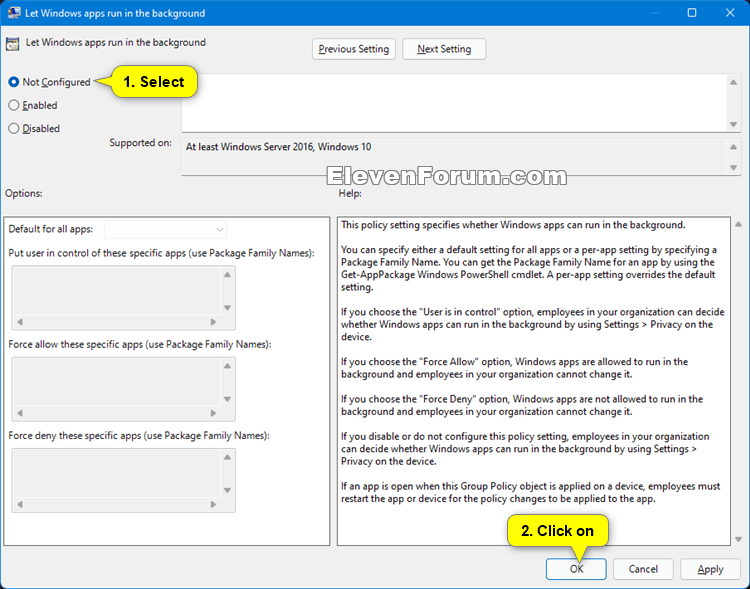This screenshot has width=750, height=589.
Task: Select the Enabled radio button
Action: pos(14,105)
